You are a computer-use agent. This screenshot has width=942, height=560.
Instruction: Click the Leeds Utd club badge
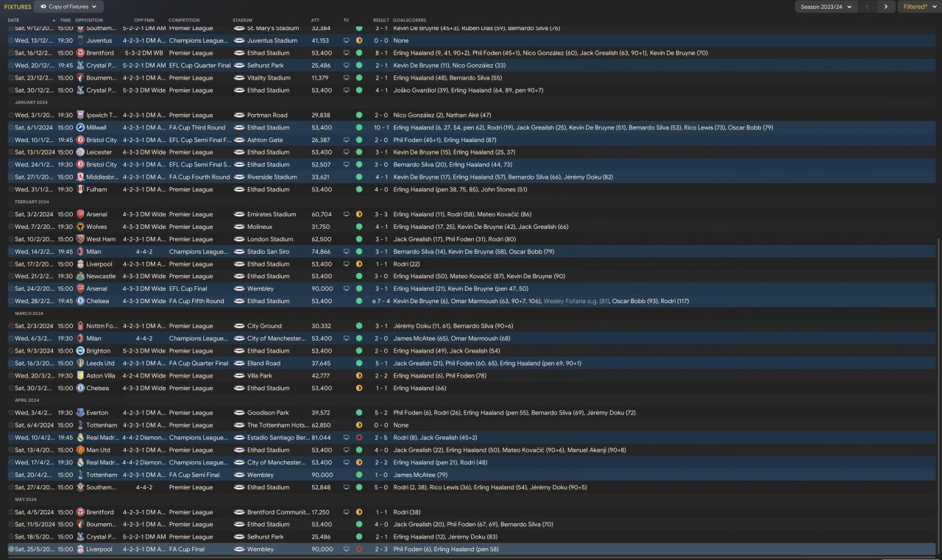[80, 363]
